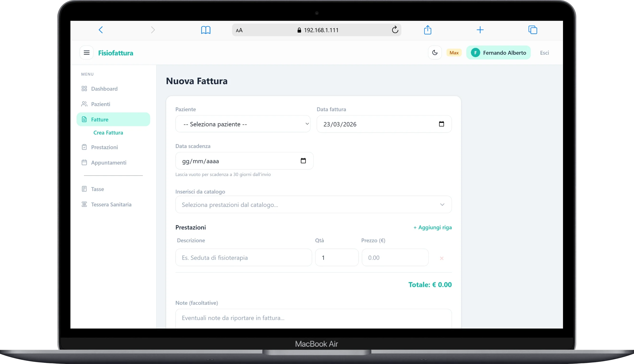
Task: Open the Seleziona paziente dropdown
Action: [x=243, y=124]
